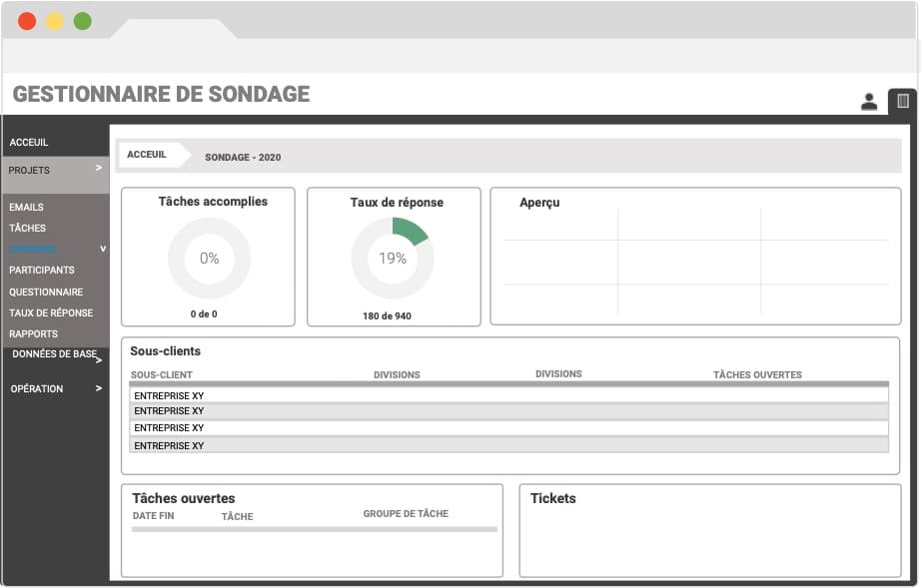
Task: Click Sondage - 2020 breadcrumb
Action: 243,158
